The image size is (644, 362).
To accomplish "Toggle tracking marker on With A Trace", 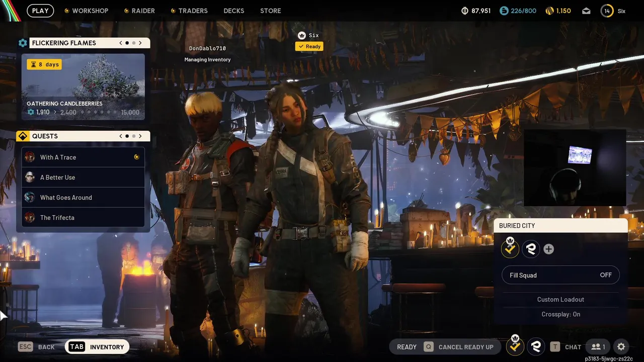I will pos(136,157).
